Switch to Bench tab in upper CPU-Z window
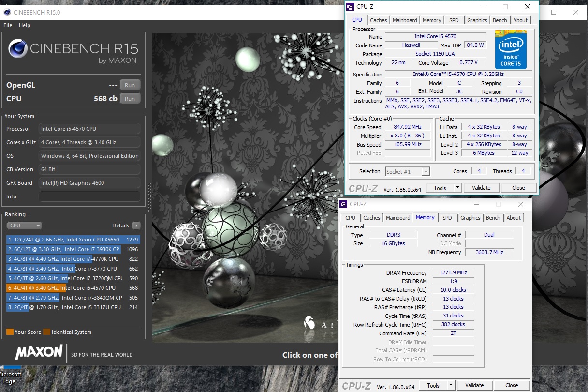This screenshot has width=588, height=392. point(500,20)
